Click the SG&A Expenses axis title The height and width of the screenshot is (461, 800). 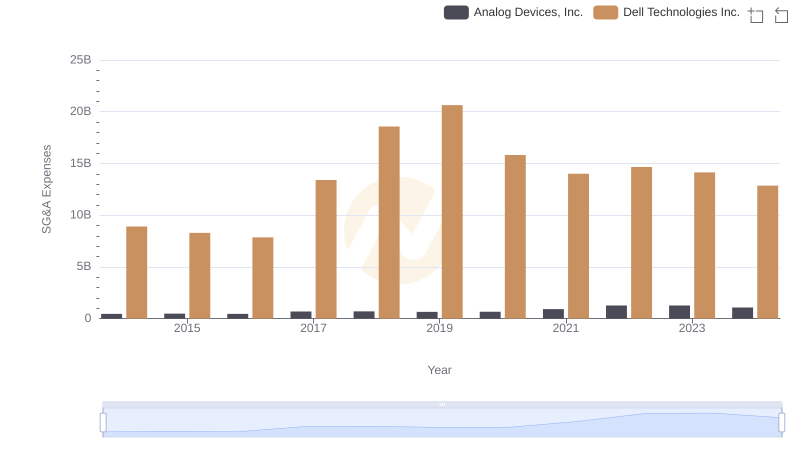tap(46, 189)
